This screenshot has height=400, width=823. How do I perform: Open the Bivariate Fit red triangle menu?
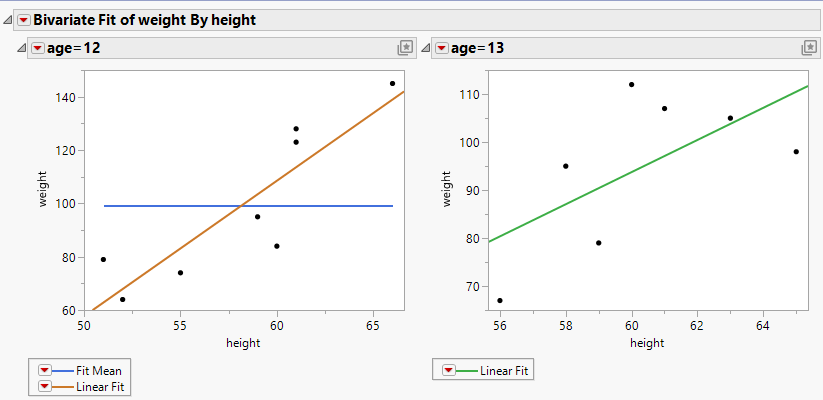(23, 19)
